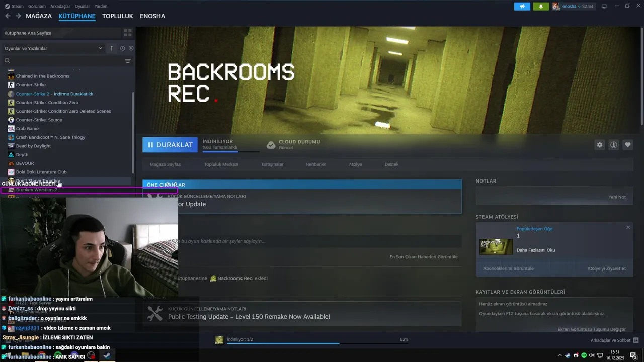
Task: Open the Mağaza Sayfası link
Action: [x=166, y=164]
